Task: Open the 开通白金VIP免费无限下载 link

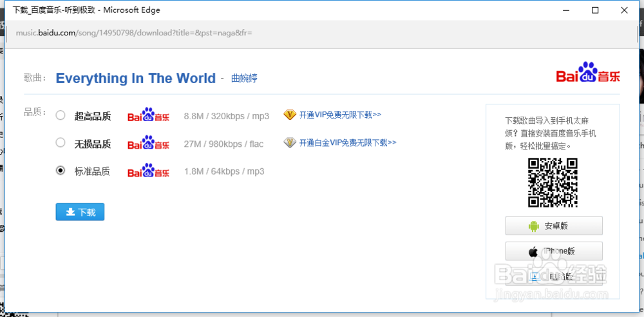Action: [x=348, y=142]
